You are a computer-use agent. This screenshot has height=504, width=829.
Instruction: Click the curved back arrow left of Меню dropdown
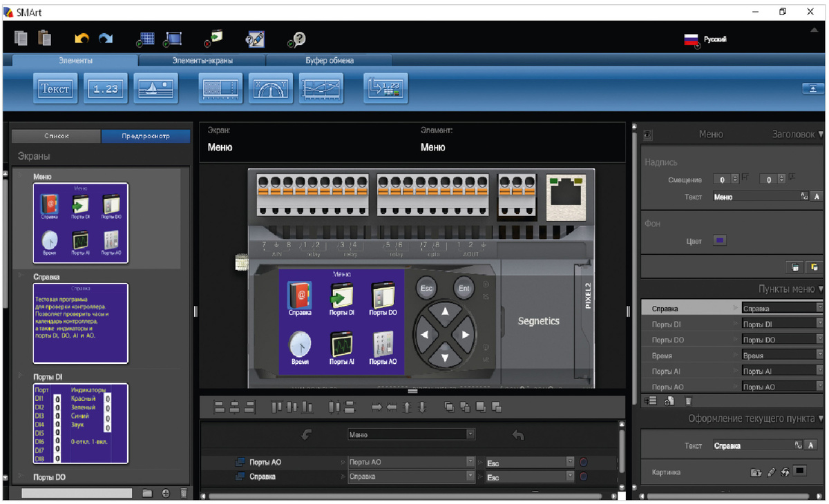pos(307,435)
